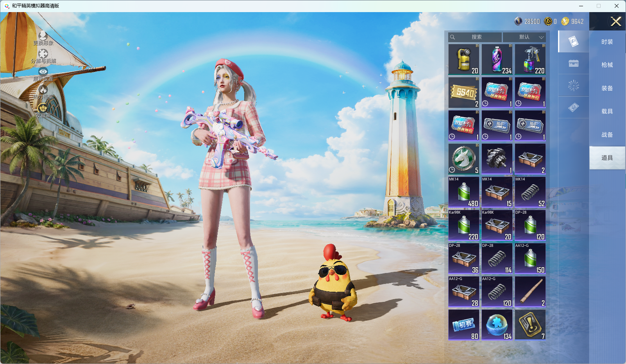Select 双倍上分 card right of SS40 ticket
This screenshot has width=626, height=364.
coord(497,93)
